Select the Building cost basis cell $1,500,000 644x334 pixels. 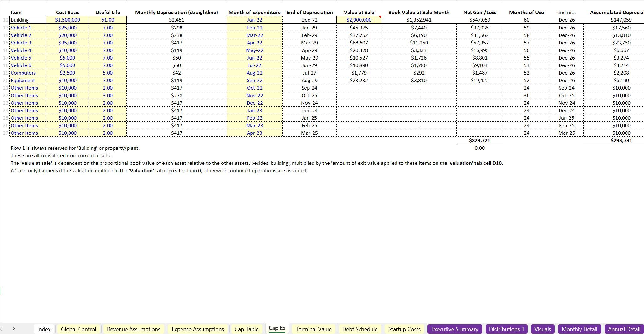(67, 20)
